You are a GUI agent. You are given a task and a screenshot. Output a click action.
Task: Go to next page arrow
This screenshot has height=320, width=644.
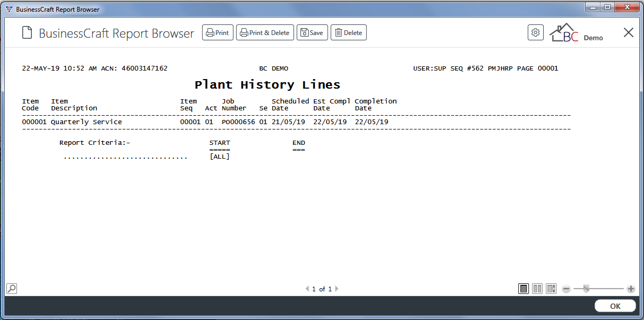click(337, 289)
